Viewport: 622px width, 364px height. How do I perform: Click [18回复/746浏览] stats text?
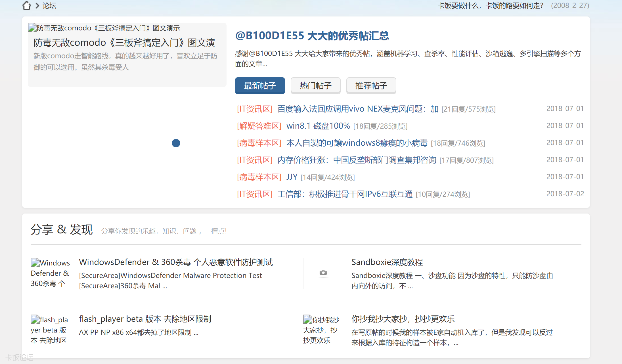coord(458,143)
